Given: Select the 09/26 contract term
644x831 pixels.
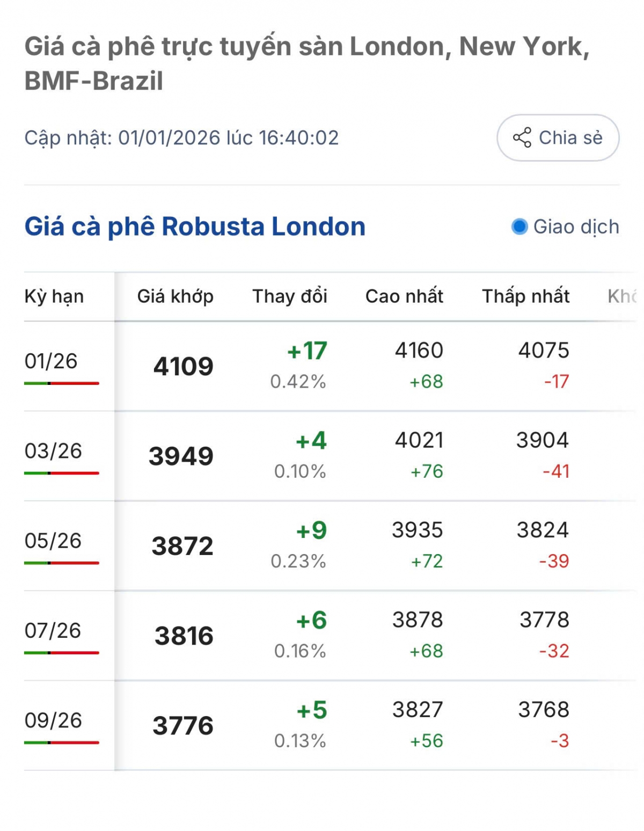Looking at the screenshot, I should (x=53, y=720).
